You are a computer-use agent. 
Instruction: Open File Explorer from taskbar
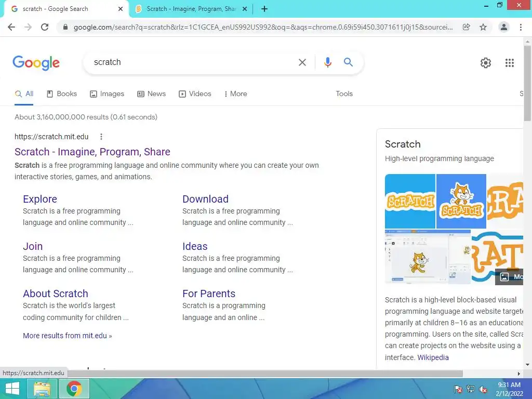pyautogui.click(x=42, y=389)
